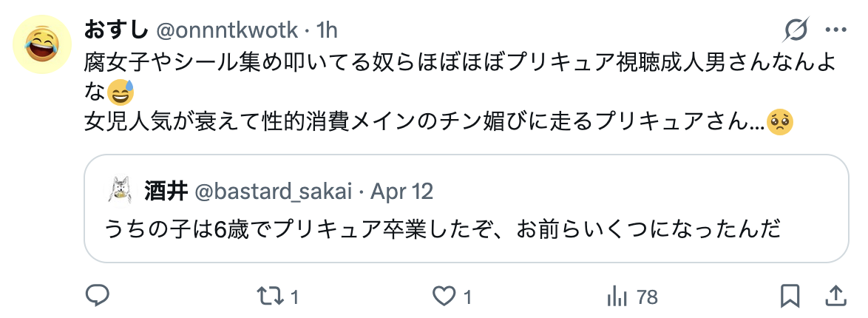Open the 1h timestamp permalink
This screenshot has width=868, height=318.
click(x=326, y=30)
